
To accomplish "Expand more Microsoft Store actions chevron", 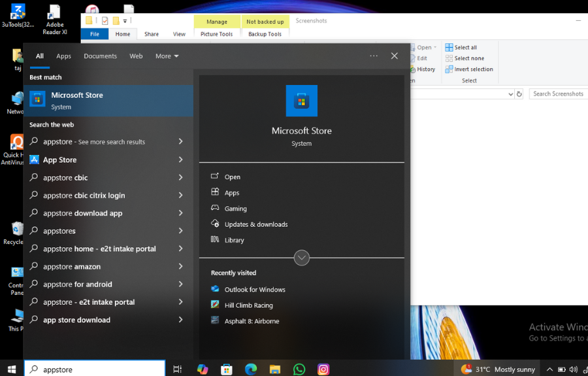I will point(301,258).
